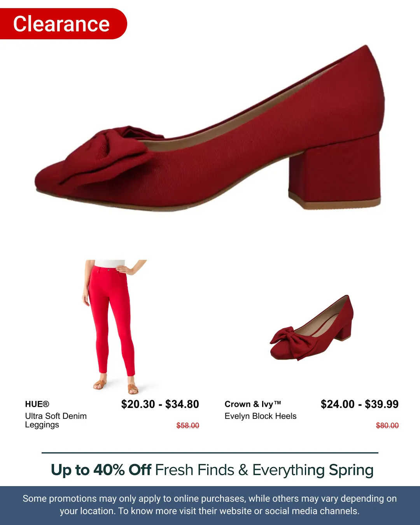Click the $20.30 - $34.80 sale price
420x525 pixels.
[160, 404]
